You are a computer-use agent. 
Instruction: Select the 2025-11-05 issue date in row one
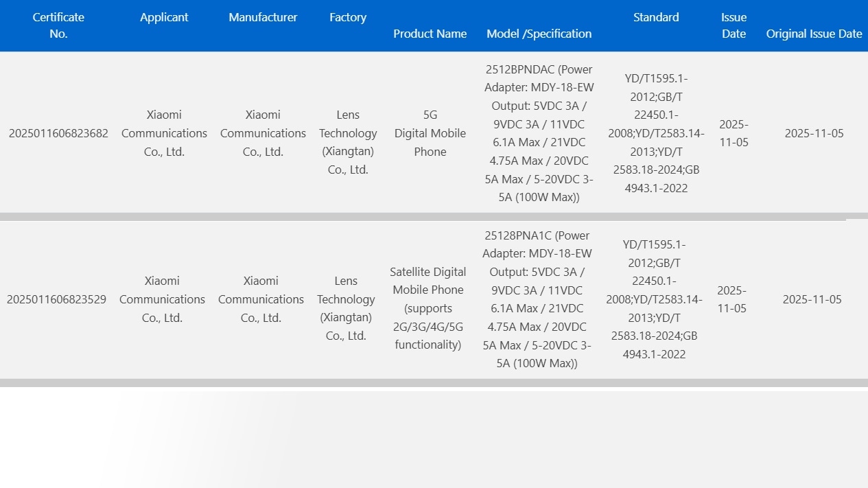(734, 133)
